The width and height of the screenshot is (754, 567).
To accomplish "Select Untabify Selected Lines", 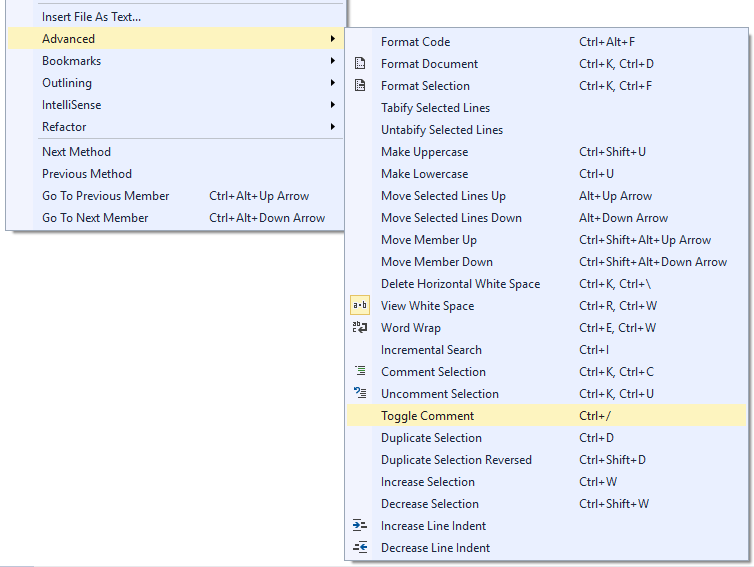I will 547,130.
